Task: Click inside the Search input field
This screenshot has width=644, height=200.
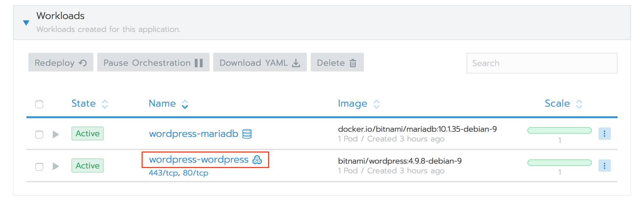Action: (x=543, y=63)
